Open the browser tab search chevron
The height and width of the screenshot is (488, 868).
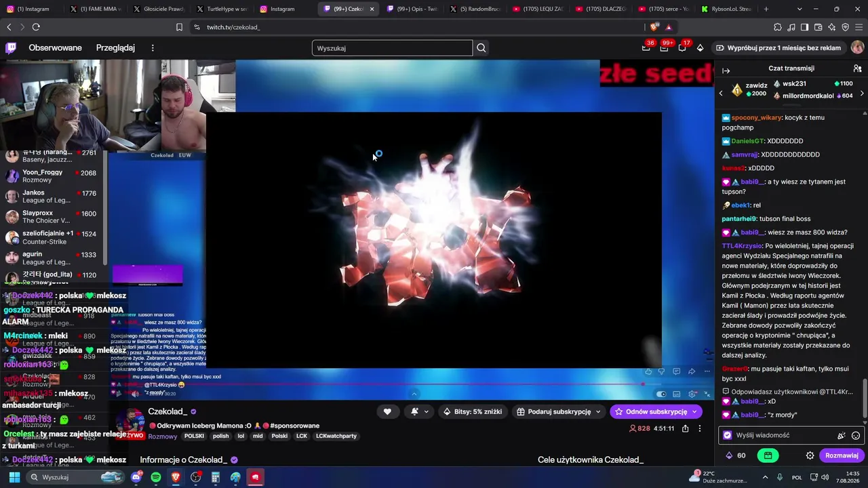point(800,9)
